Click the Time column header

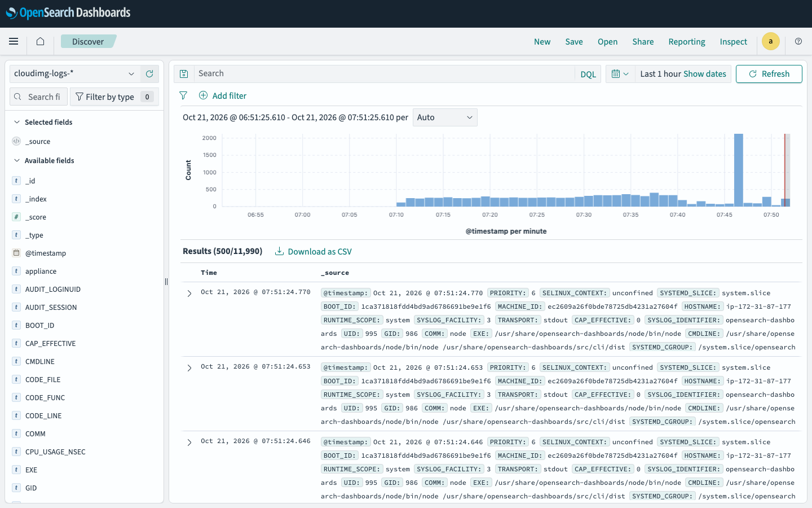(x=209, y=273)
